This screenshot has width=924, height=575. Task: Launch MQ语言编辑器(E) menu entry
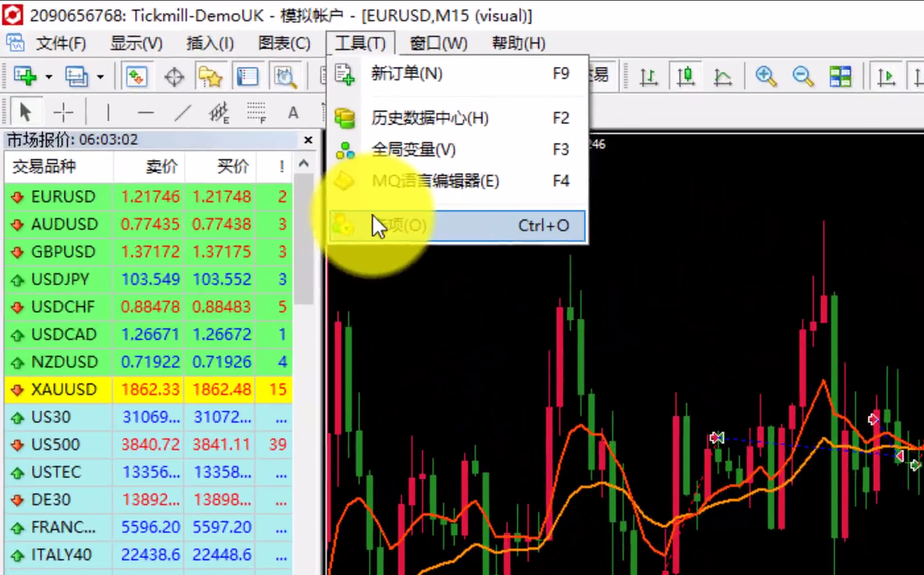[x=457, y=181]
